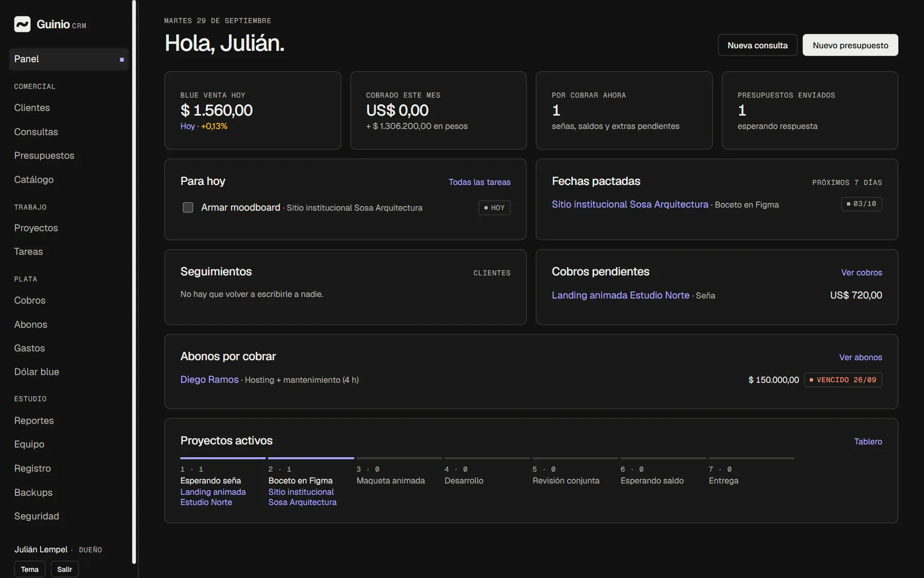Open the Tablero project board link
This screenshot has width=924, height=578.
coord(868,441)
